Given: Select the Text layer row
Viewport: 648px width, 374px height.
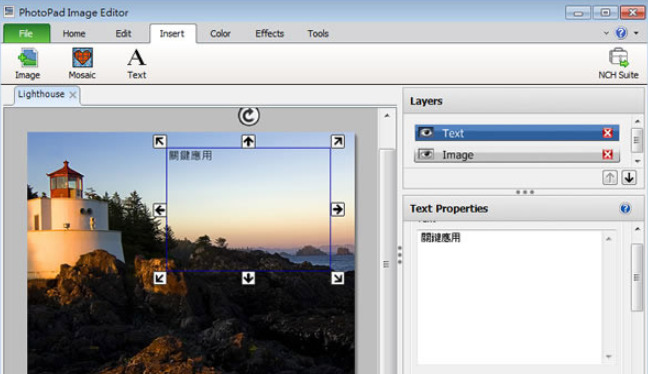Looking at the screenshot, I should 517,133.
